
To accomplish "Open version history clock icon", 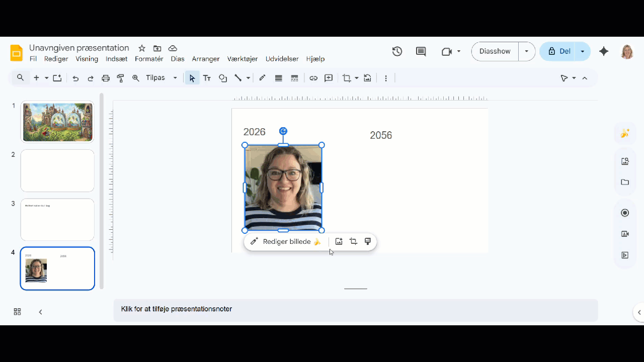I will [397, 51].
